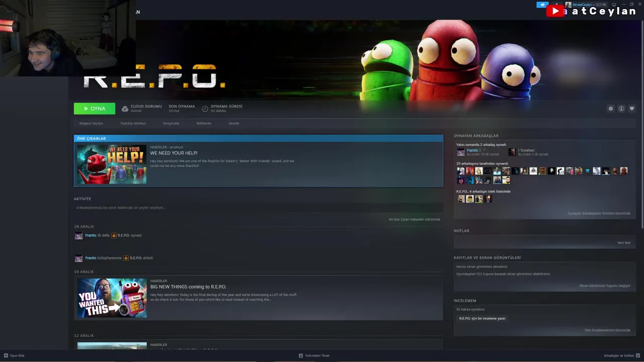Click the OYNAMA SÜRESİ label
644x362 pixels.
[226, 106]
